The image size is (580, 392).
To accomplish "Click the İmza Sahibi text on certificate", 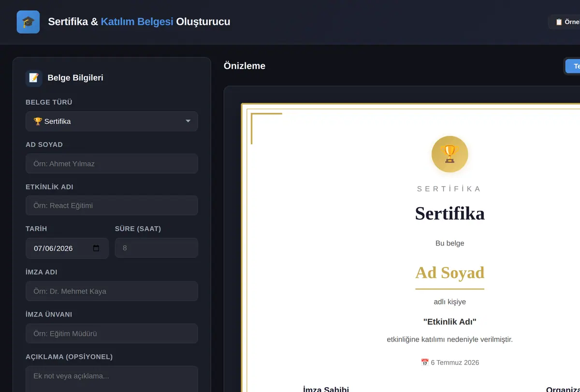I will (x=326, y=389).
